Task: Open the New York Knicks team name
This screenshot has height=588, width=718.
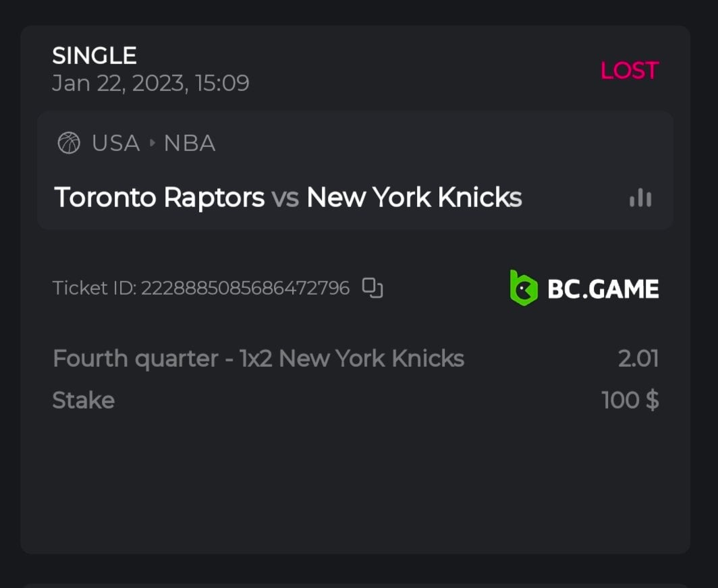Action: pos(414,198)
